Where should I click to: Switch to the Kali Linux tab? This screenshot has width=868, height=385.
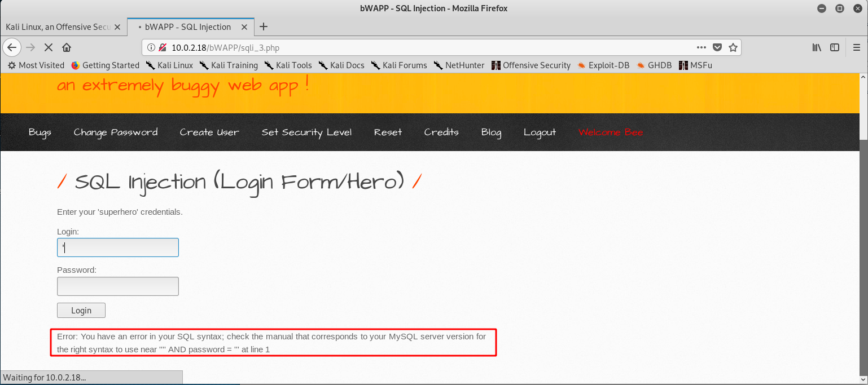click(x=56, y=26)
